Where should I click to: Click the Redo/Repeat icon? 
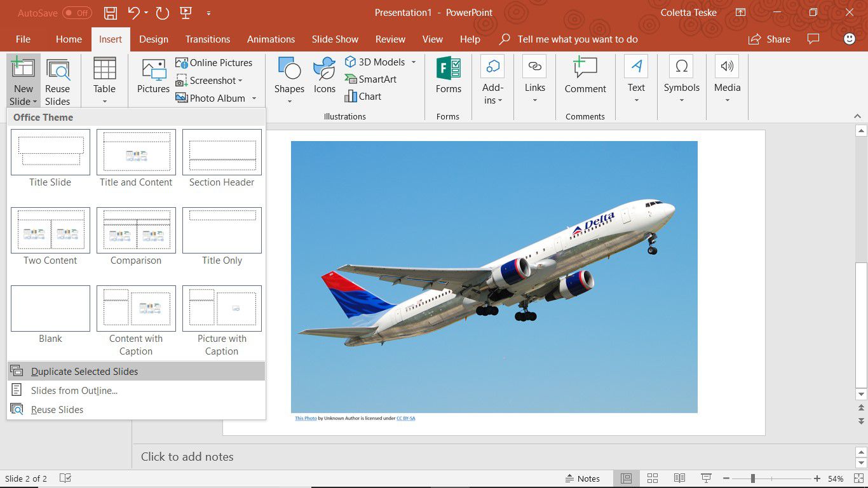pyautogui.click(x=163, y=13)
